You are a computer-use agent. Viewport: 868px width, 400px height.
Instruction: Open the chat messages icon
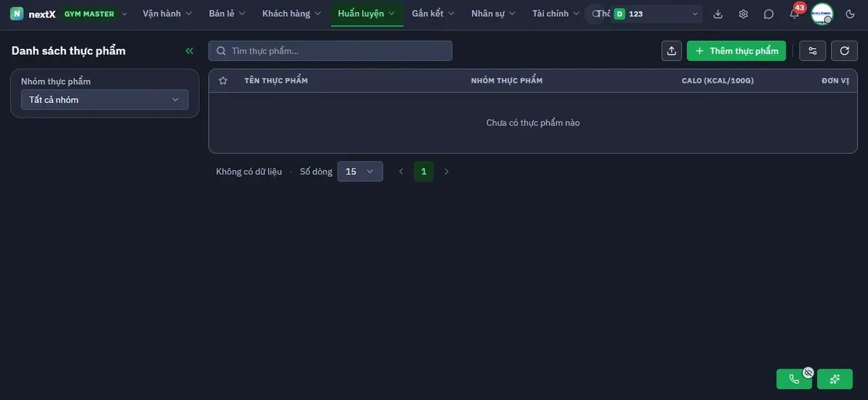point(769,14)
